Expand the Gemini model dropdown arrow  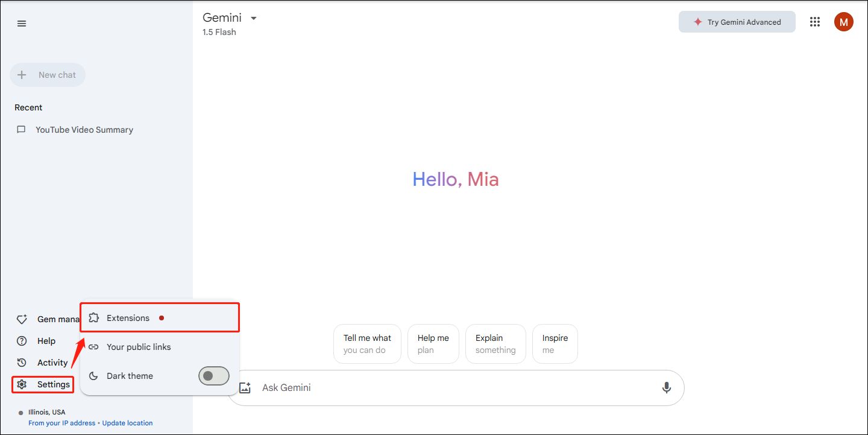click(254, 18)
